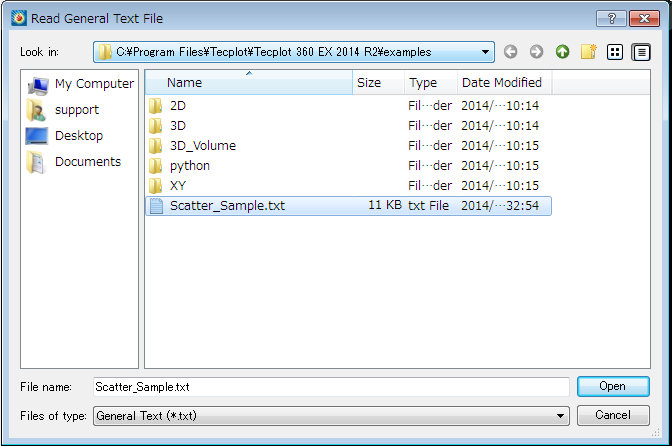This screenshot has width=672, height=446.
Task: Switch to icon list view mode
Action: [x=615, y=52]
